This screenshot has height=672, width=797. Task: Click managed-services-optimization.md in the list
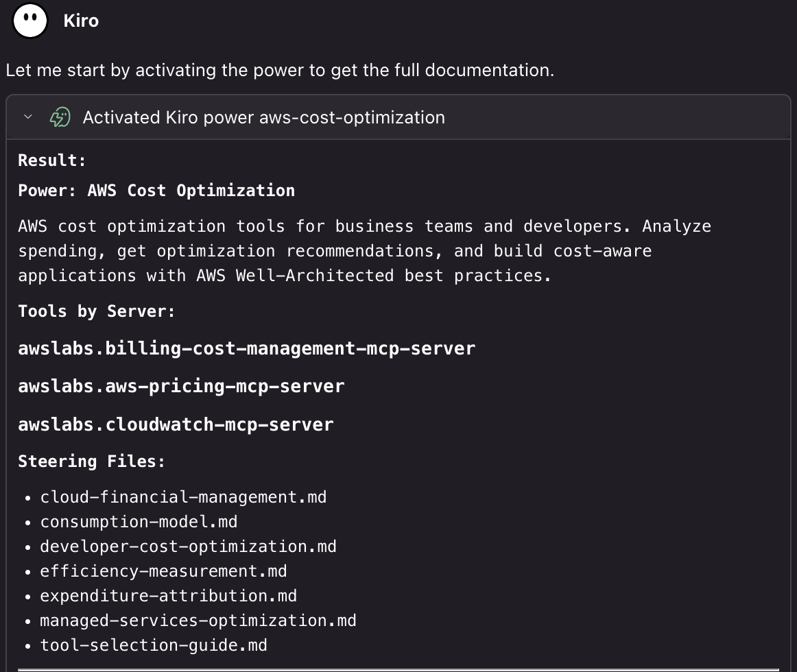(x=198, y=621)
